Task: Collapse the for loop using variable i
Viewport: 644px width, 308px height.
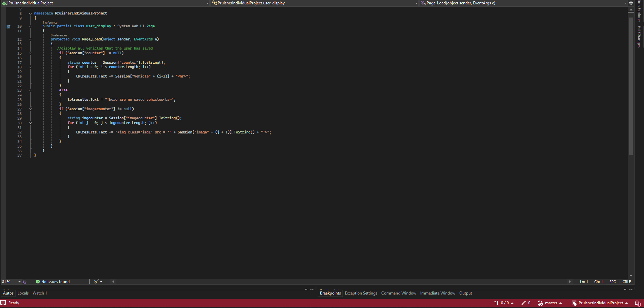Action: click(30, 67)
